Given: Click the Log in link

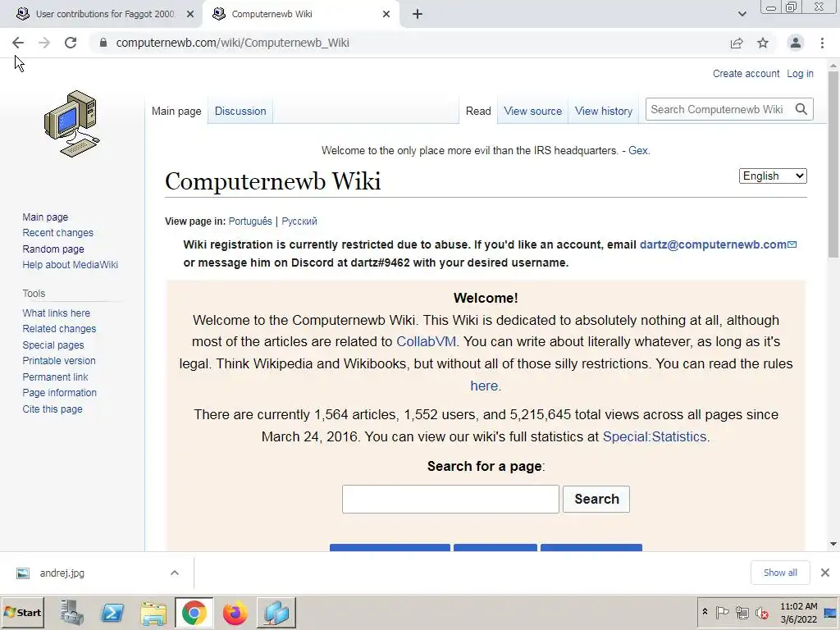Looking at the screenshot, I should [x=800, y=73].
